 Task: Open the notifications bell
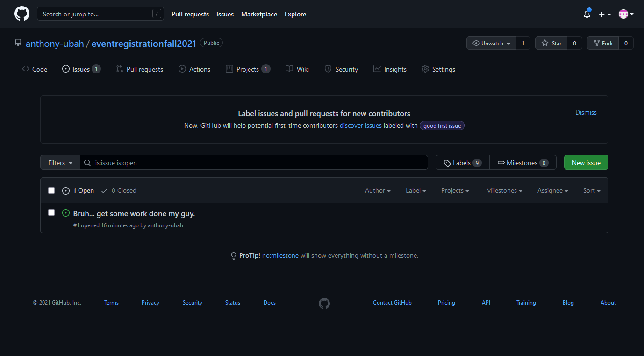click(587, 14)
